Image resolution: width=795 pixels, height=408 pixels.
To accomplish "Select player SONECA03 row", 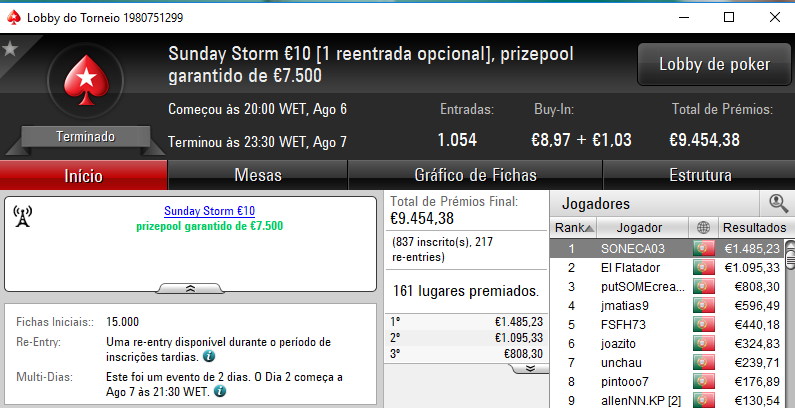I will click(x=668, y=248).
